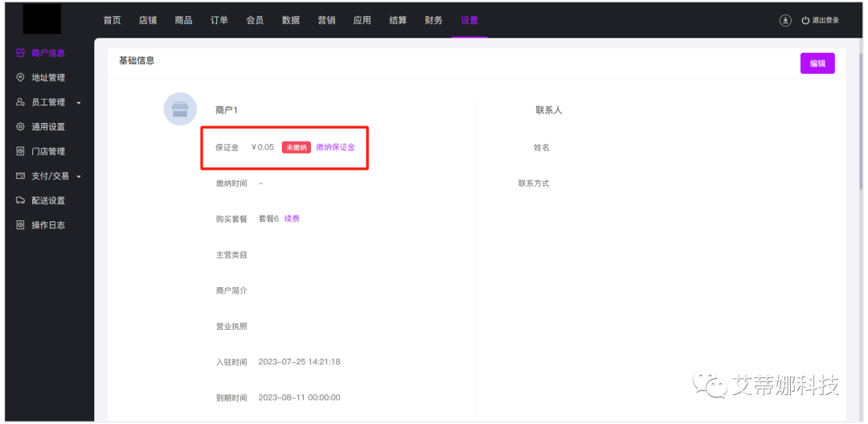Image resolution: width=868 pixels, height=424 pixels.
Task: Click the power icon next to 退出登录
Action: click(805, 20)
